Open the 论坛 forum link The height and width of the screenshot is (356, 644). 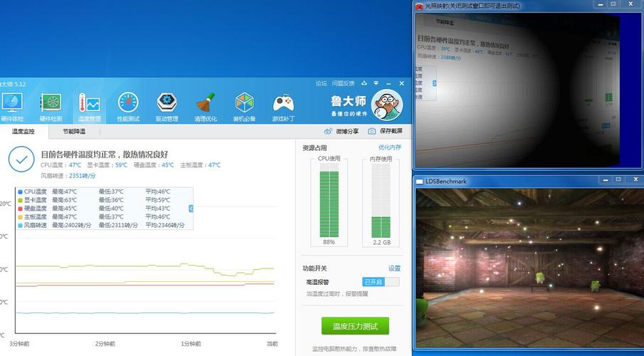point(321,83)
